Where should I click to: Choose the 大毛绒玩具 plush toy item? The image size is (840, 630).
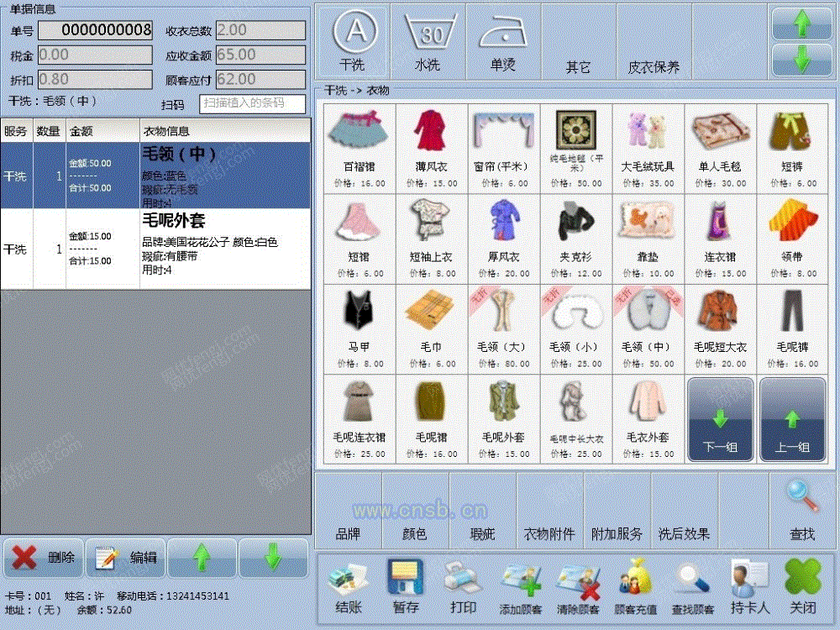(x=648, y=149)
